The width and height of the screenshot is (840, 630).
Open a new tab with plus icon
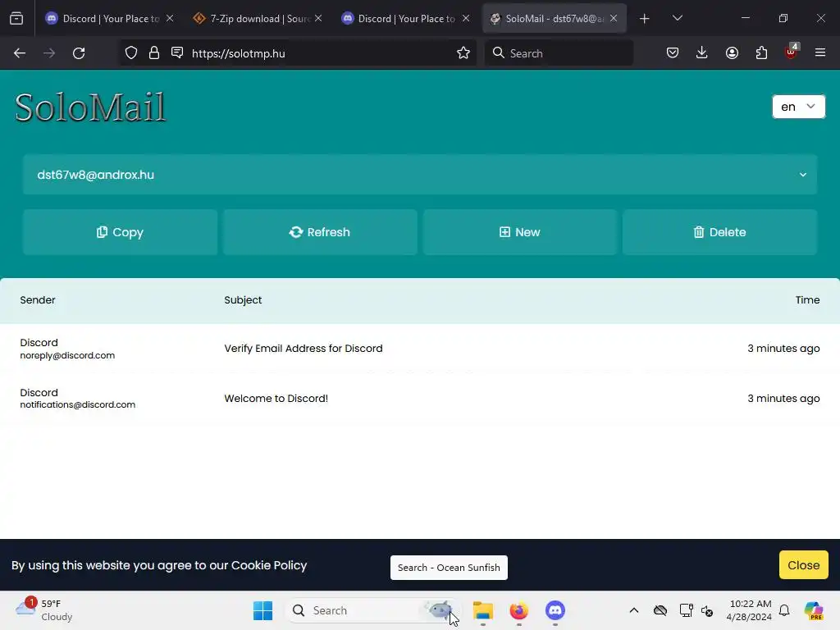(x=645, y=19)
